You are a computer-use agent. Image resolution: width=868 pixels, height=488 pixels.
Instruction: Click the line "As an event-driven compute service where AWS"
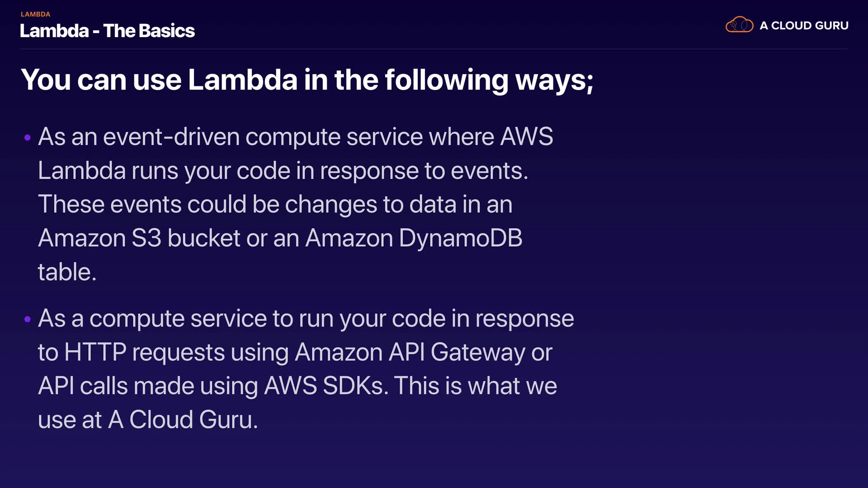[295, 136]
